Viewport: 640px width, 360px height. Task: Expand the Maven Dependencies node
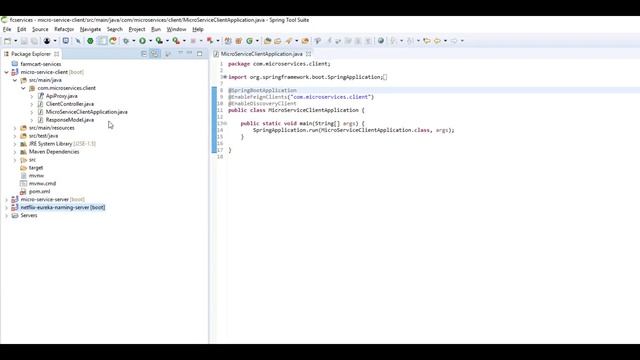(x=15, y=152)
